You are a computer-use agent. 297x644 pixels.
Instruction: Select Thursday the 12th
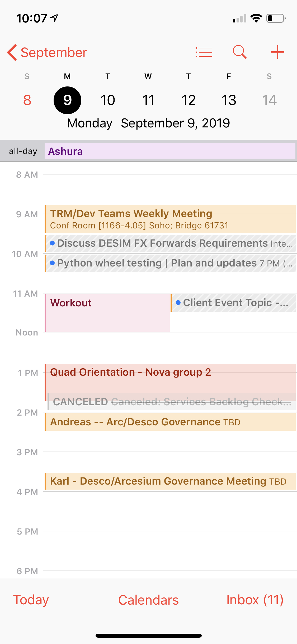(x=188, y=100)
